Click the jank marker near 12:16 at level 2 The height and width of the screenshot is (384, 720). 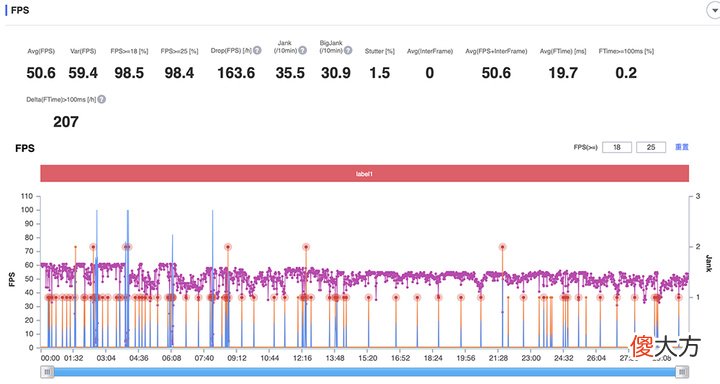tap(306, 247)
